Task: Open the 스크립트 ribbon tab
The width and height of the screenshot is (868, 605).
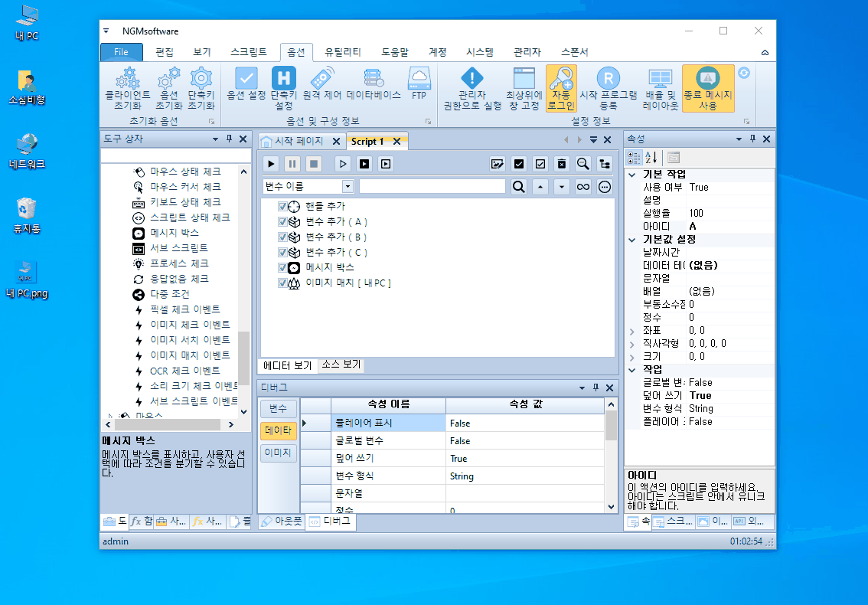Action: point(249,52)
